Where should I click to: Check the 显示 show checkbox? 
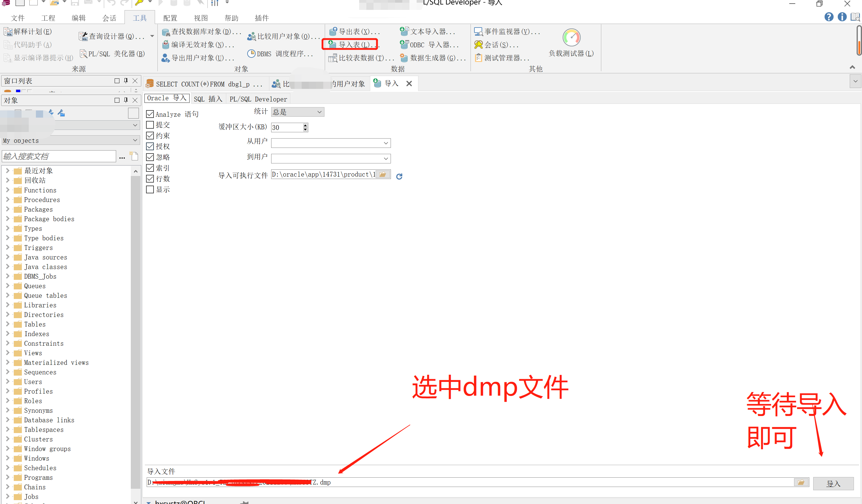coord(150,189)
